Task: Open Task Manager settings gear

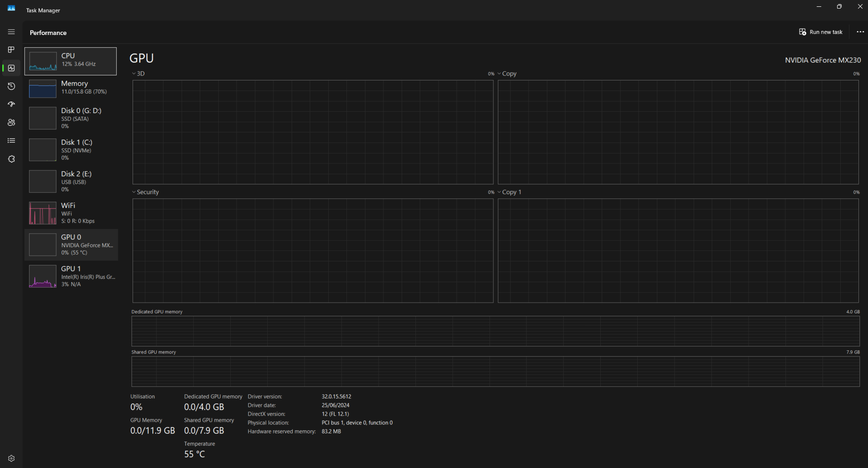Action: pyautogui.click(x=11, y=458)
